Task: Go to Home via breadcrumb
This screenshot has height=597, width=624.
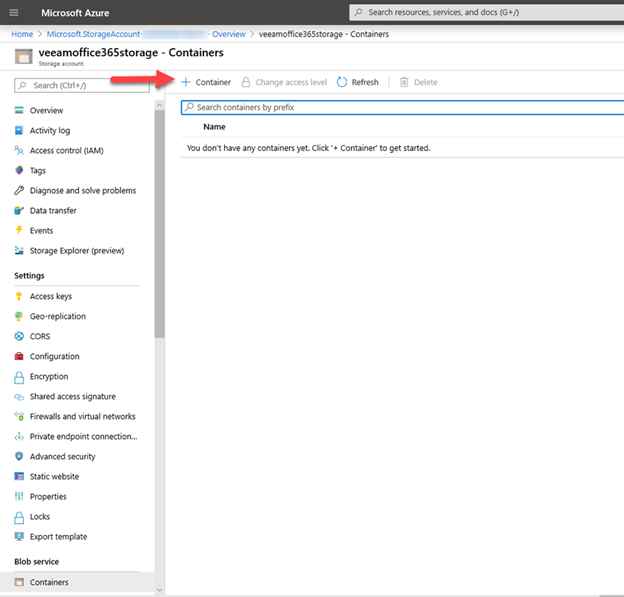Action: tap(22, 34)
